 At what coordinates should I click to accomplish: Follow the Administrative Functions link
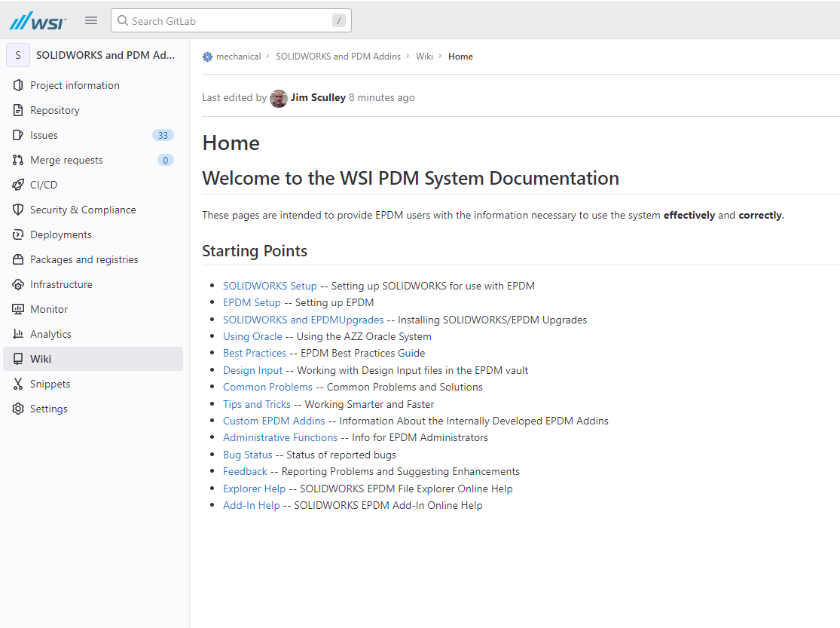pos(280,437)
